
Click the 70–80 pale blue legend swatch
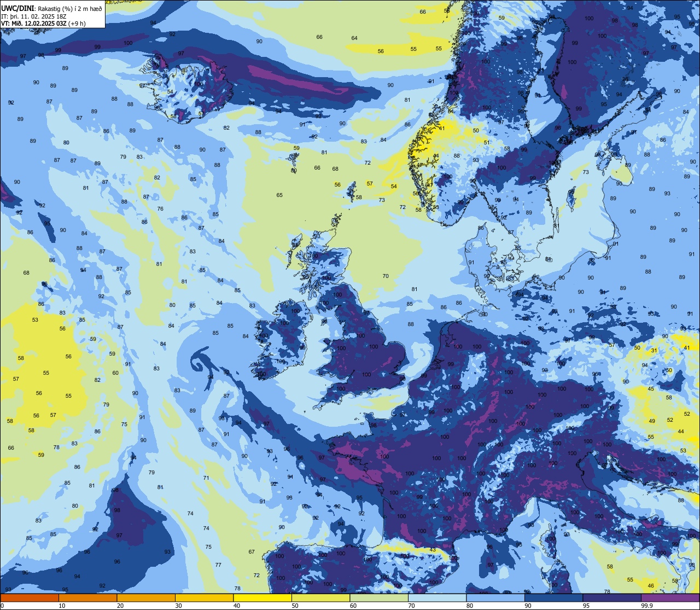[437, 597]
